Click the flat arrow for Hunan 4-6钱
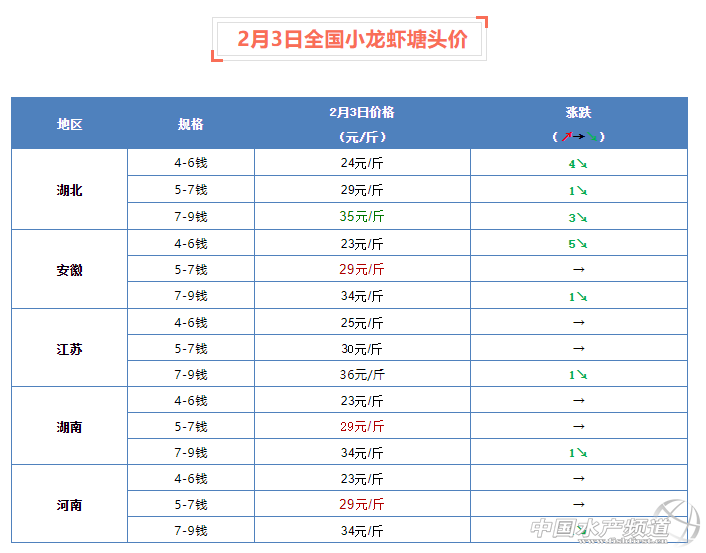This screenshot has width=706, height=553. (x=578, y=400)
